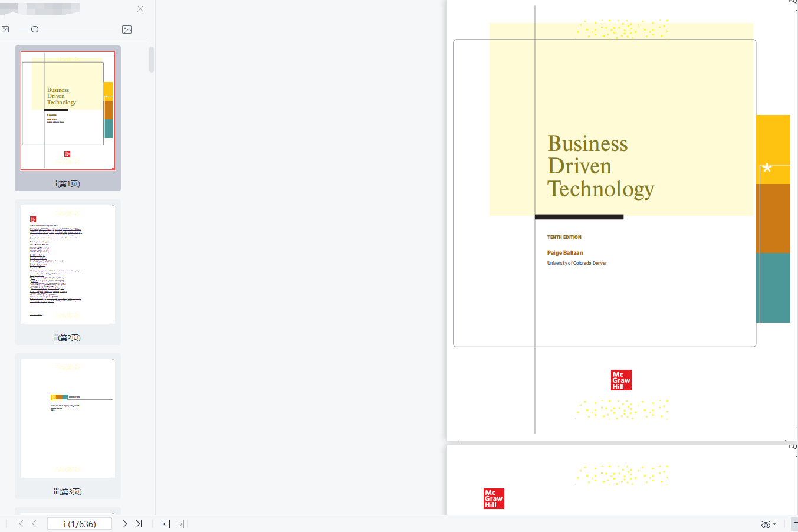
Task: Close the thumbnail side panel
Action: coord(140,9)
